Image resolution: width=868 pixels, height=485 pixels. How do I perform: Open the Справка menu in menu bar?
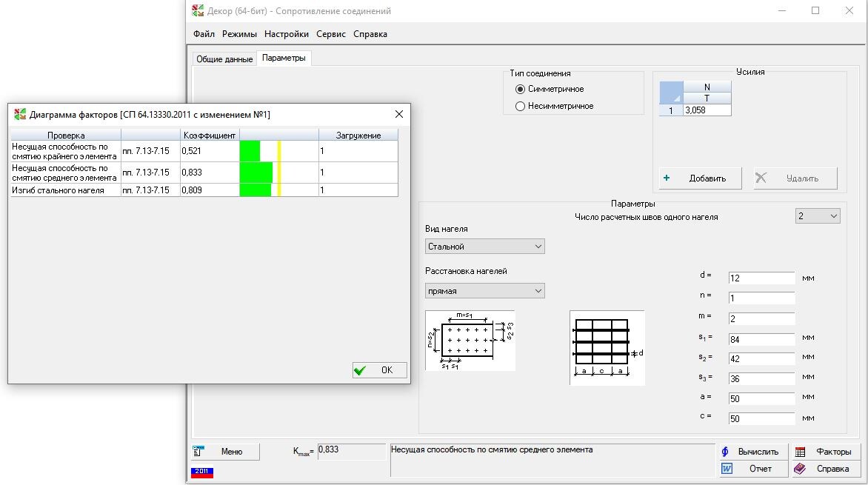click(x=370, y=34)
